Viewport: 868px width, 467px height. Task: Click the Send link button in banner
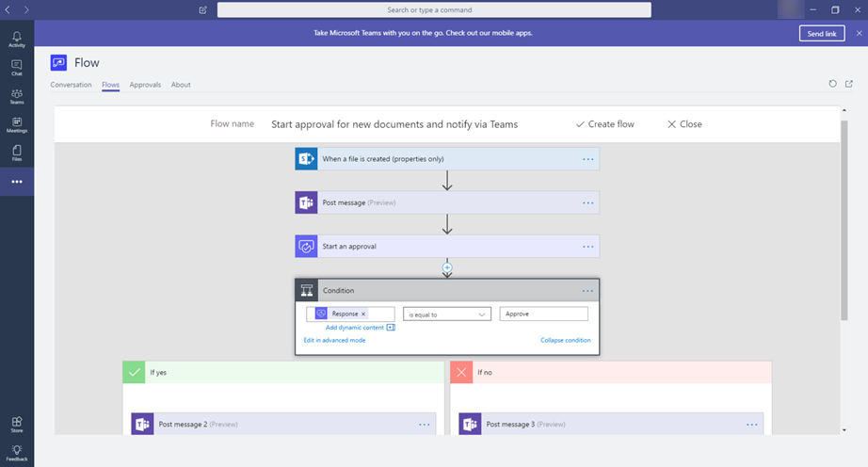(x=822, y=33)
